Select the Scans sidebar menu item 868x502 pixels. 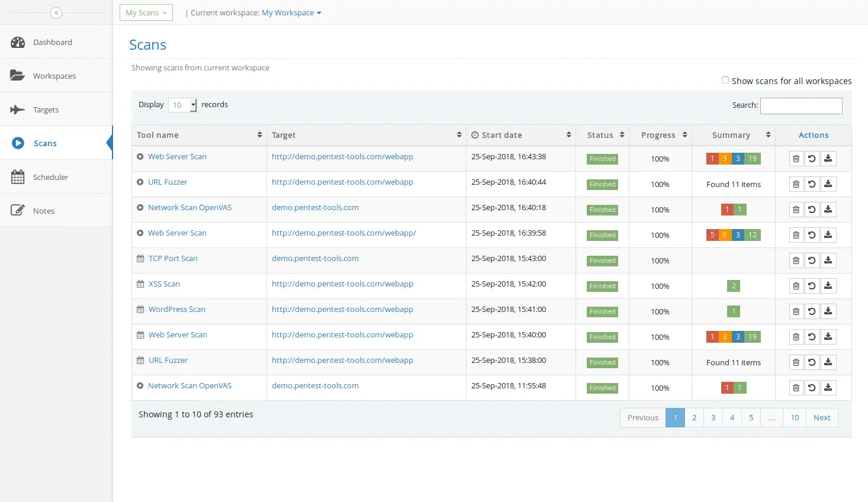coord(44,143)
